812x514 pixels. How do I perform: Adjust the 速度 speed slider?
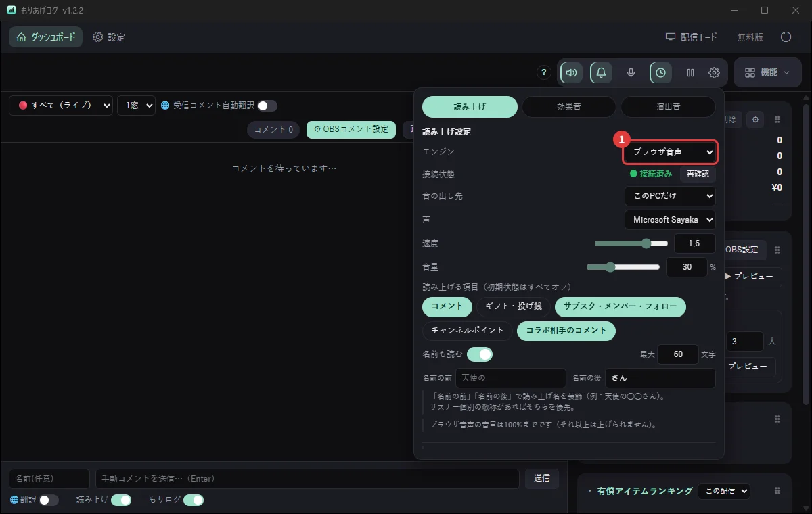pyautogui.click(x=631, y=243)
